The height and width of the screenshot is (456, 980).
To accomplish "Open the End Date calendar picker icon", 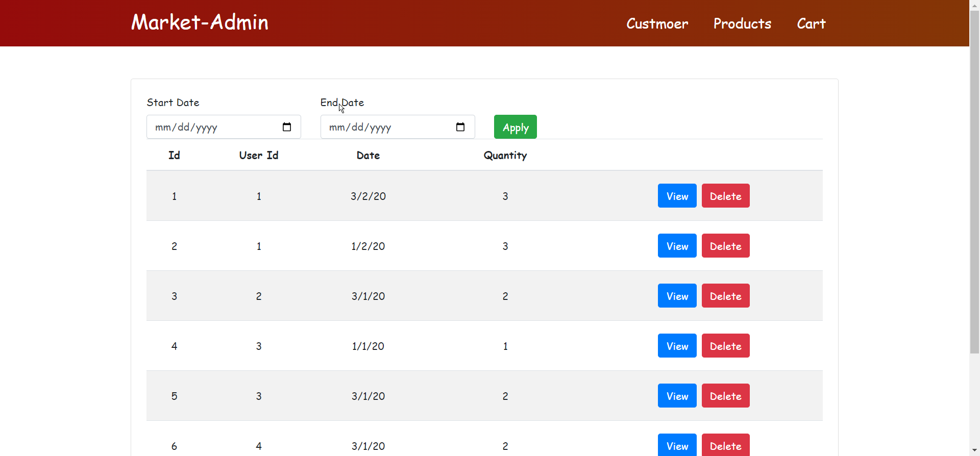I will point(460,127).
